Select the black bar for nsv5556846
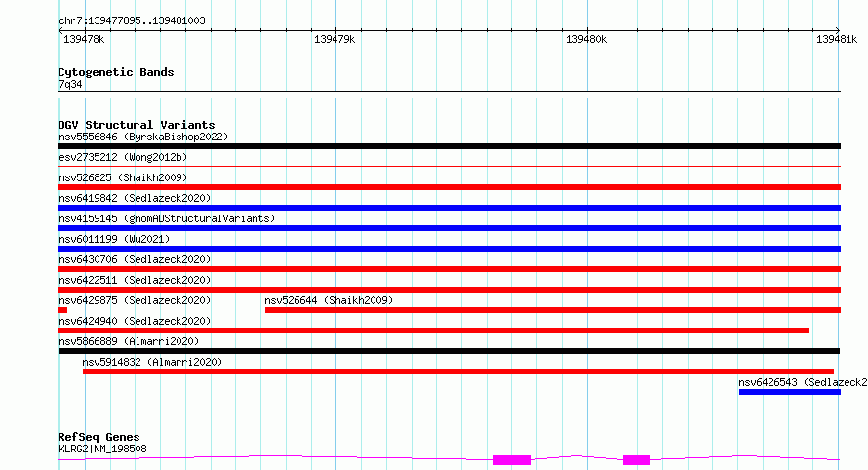Viewport: 868px width, 470px height. tap(449, 146)
